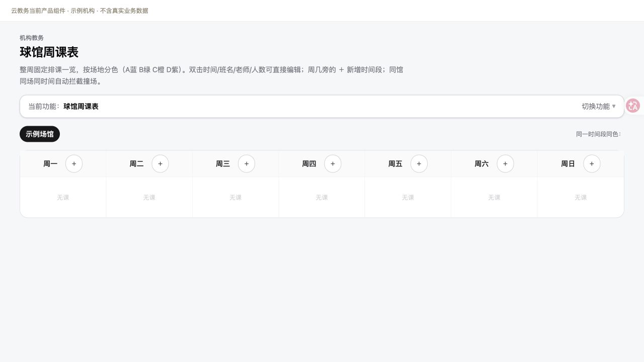Add a time slot for 周二

[160, 164]
